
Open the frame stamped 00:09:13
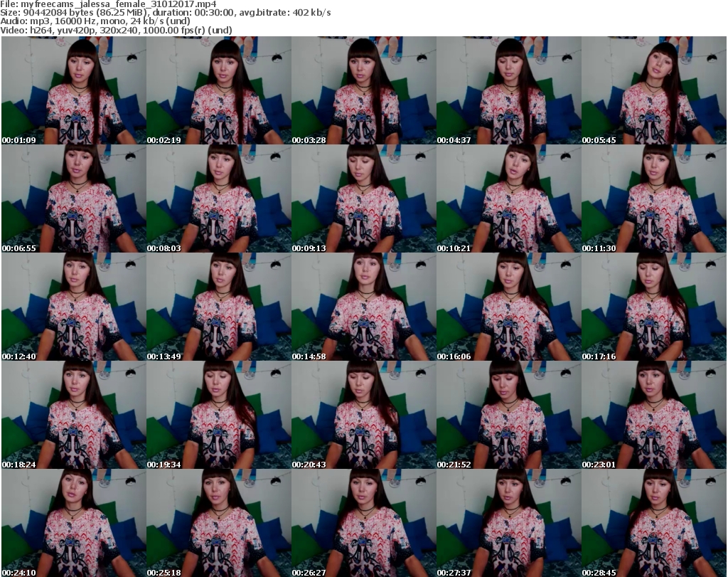(363, 198)
